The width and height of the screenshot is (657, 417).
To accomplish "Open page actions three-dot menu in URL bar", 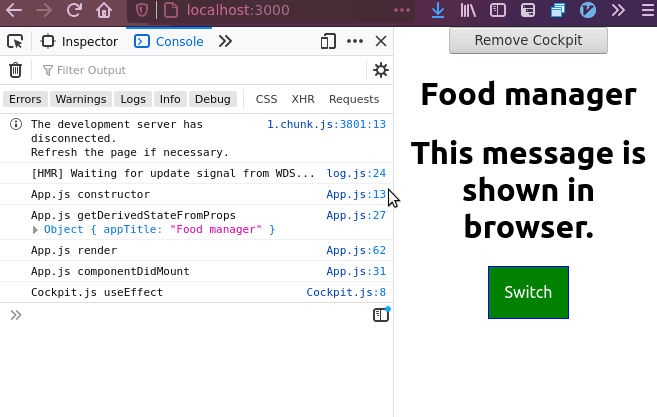I will pyautogui.click(x=402, y=10).
